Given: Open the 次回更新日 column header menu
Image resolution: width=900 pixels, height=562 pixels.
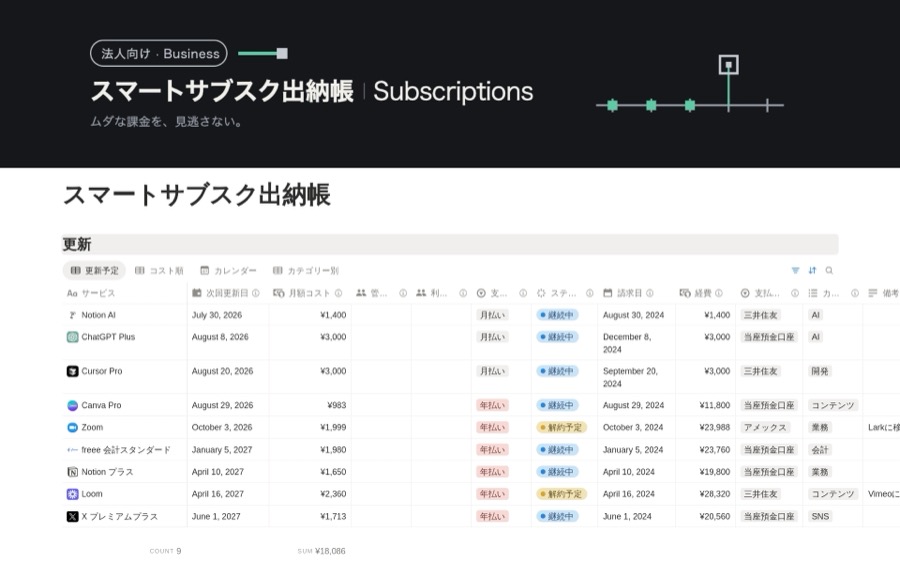Looking at the screenshot, I should click(228, 293).
